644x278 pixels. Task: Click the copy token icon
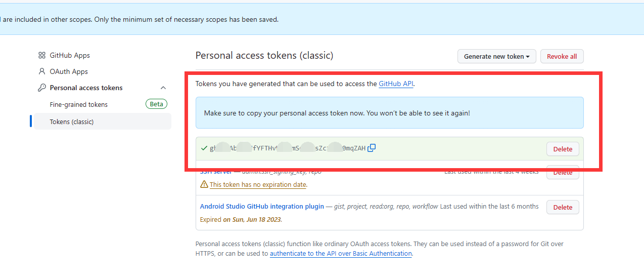pos(372,148)
